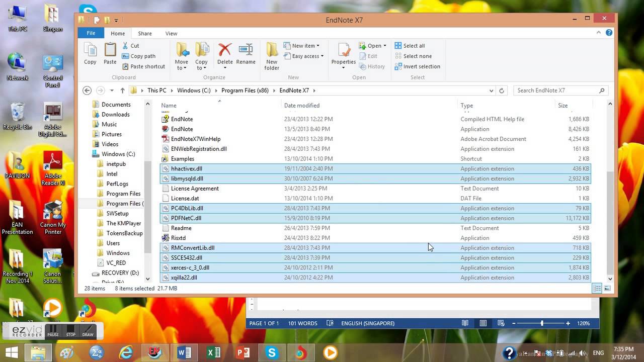644x362 pixels.
Task: Open Word from the taskbar
Action: pos(184,352)
